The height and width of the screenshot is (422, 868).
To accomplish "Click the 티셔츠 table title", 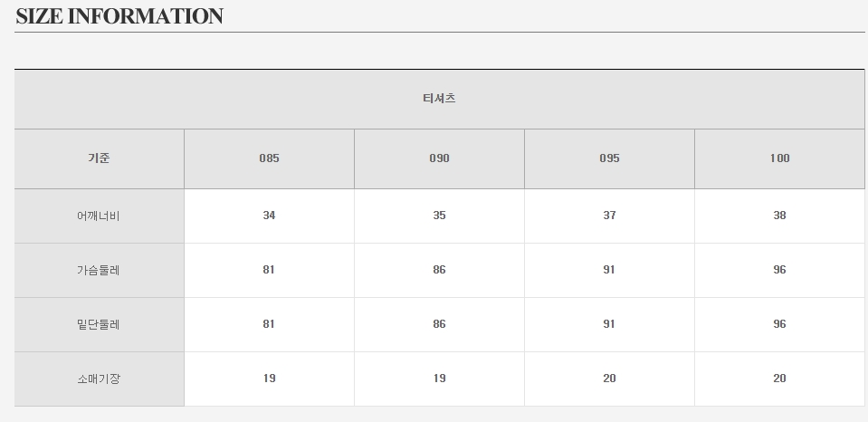I will point(439,99).
